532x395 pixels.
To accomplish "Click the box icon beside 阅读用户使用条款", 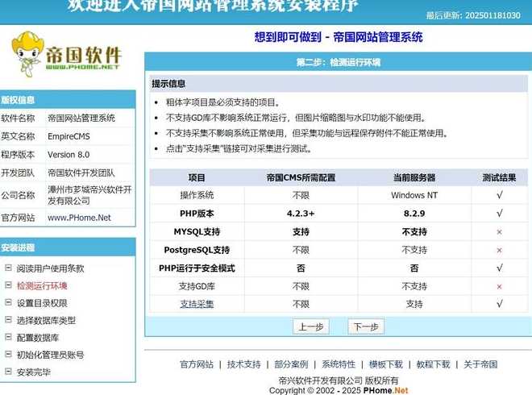I will [9, 268].
